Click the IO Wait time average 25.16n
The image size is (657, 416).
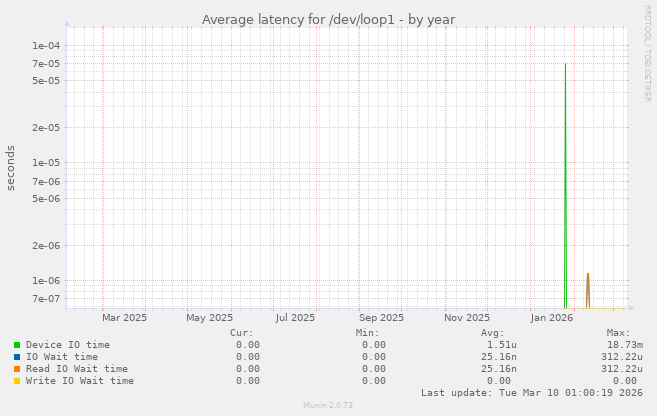pyautogui.click(x=499, y=357)
